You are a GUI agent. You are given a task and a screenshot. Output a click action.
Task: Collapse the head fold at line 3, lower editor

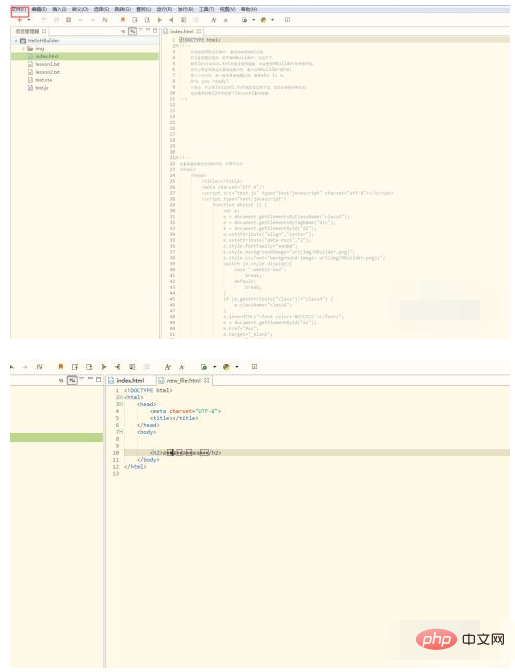tap(121, 404)
